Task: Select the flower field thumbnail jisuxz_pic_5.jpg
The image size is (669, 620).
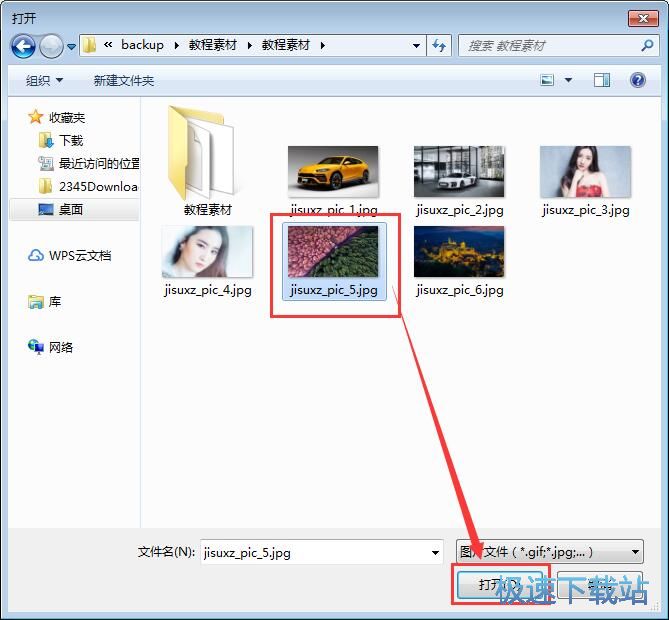Action: pyautogui.click(x=333, y=252)
